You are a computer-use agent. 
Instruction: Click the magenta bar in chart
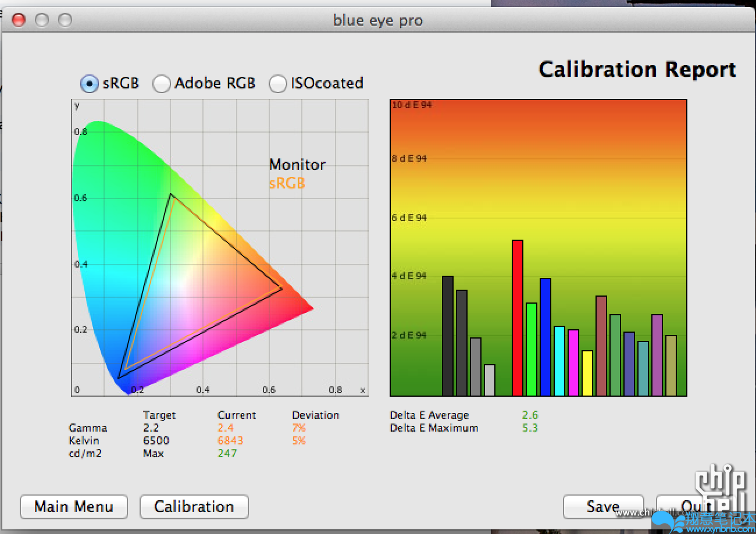pyautogui.click(x=573, y=362)
